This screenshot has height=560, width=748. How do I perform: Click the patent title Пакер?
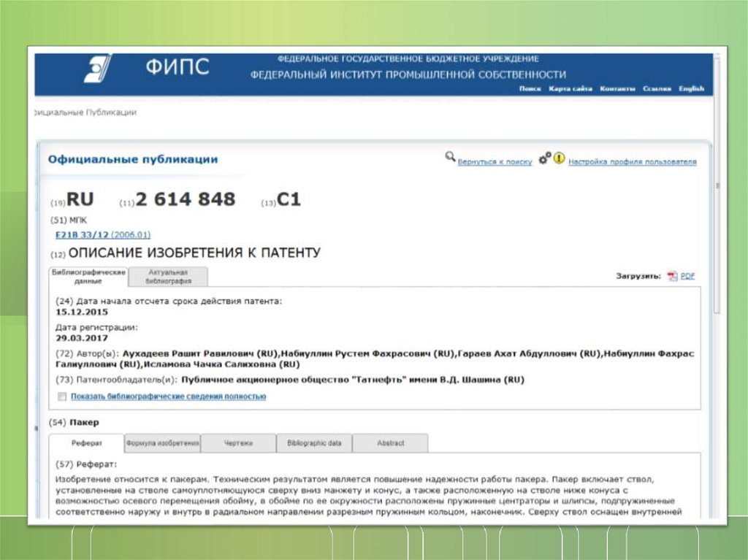(85, 422)
